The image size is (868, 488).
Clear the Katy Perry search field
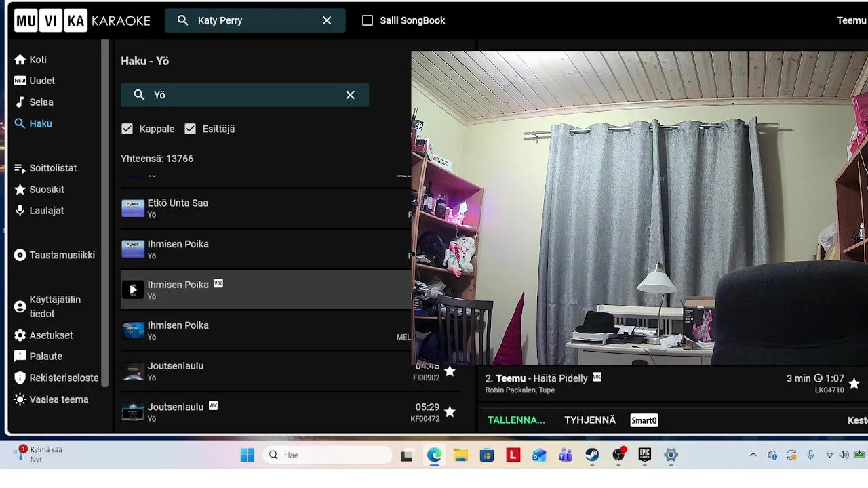pos(327,20)
